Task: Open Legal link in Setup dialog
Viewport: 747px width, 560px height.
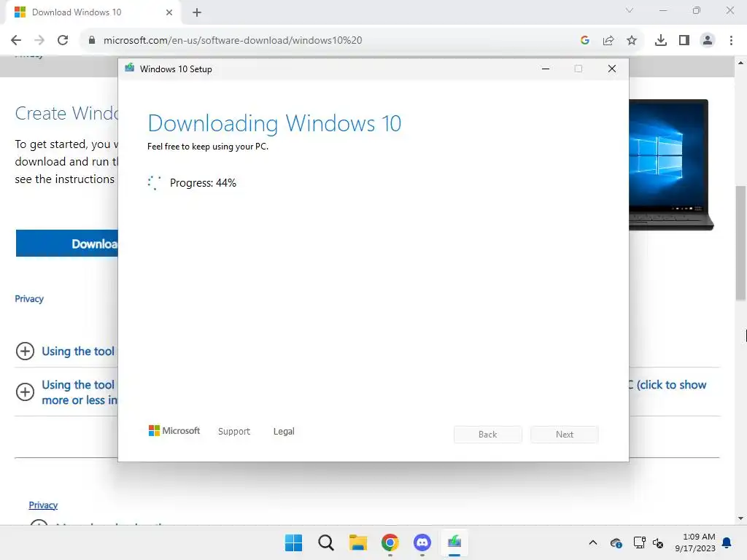Action: tap(284, 431)
